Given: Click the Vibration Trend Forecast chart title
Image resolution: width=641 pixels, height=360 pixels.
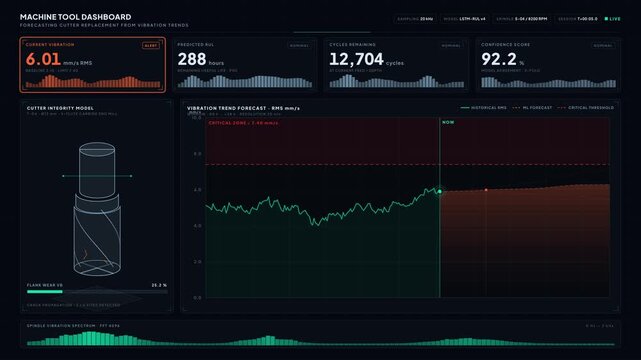Looking at the screenshot, I should pos(243,108).
